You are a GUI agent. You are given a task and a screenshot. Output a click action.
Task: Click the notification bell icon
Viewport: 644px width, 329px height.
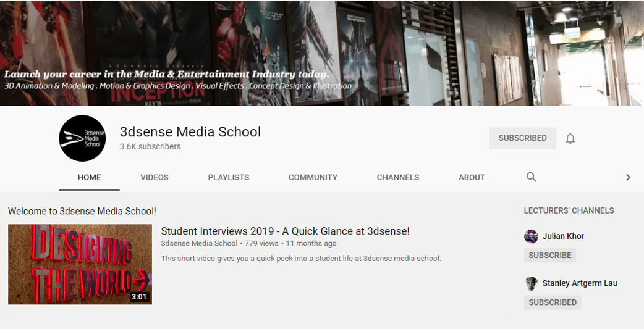[570, 138]
